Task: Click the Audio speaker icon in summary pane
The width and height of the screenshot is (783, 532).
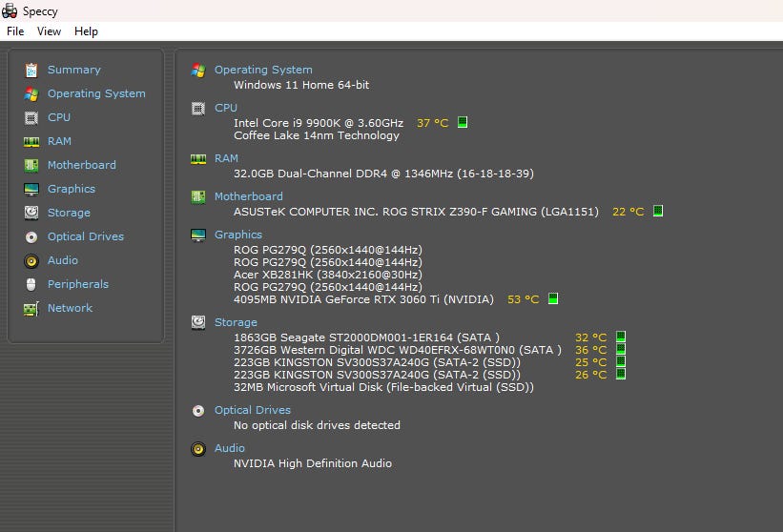Action: 198,449
